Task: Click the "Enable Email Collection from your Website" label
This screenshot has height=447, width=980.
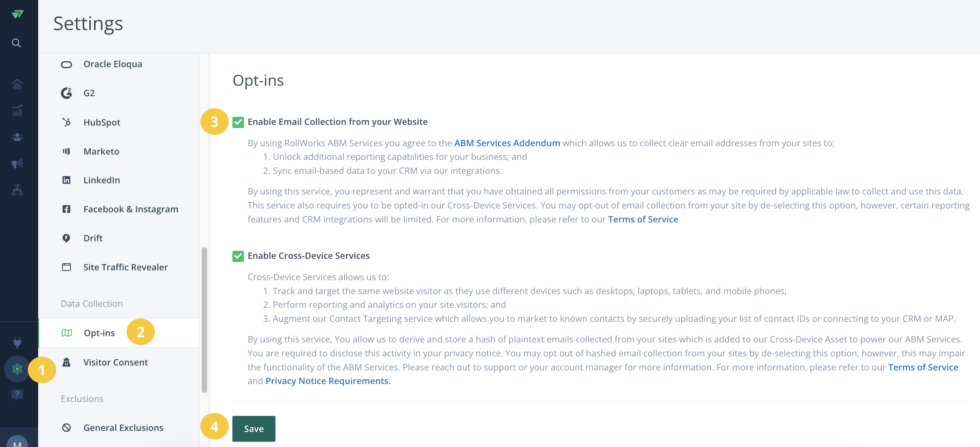Action: click(337, 122)
